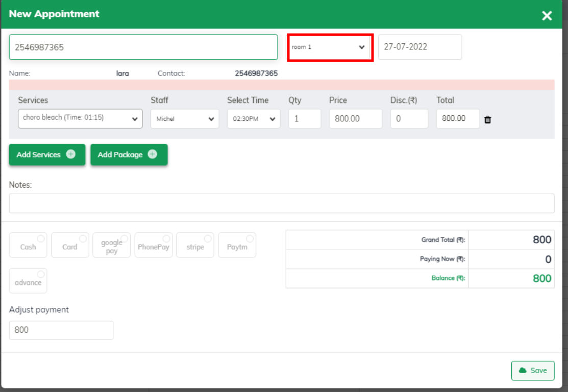Screen dimensions: 568x392
Task: Click the Add Services button
Action: click(x=47, y=154)
